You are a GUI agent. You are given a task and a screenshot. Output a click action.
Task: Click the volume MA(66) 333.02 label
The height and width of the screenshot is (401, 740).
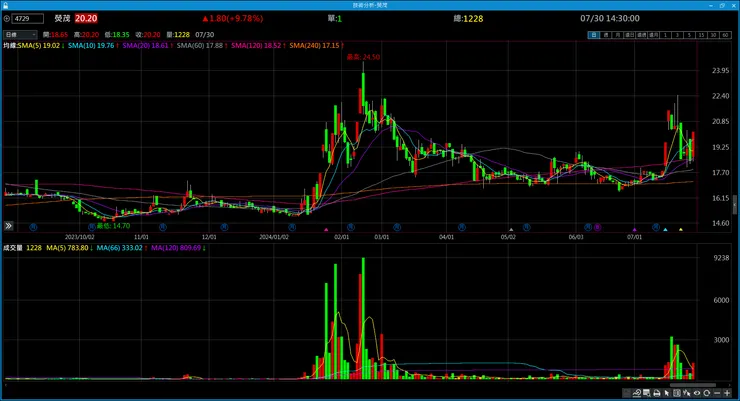(x=119, y=248)
